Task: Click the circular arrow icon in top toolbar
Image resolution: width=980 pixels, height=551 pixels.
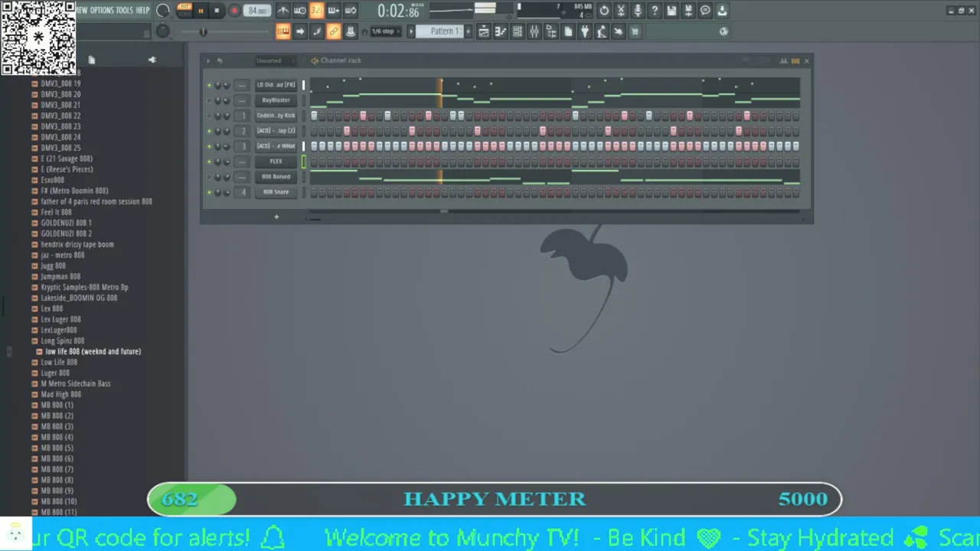Action: click(x=604, y=11)
